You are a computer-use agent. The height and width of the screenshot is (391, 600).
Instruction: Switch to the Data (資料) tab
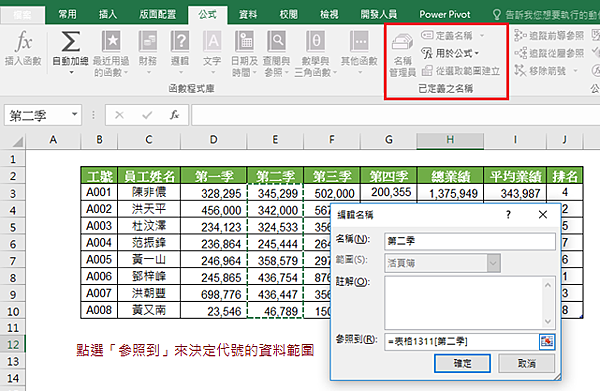tap(248, 15)
